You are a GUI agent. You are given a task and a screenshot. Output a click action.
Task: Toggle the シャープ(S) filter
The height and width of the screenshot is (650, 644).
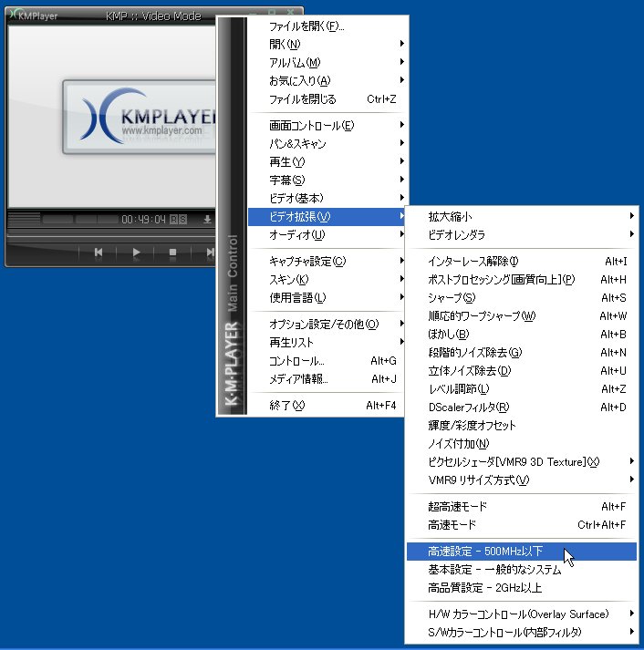[x=522, y=297]
